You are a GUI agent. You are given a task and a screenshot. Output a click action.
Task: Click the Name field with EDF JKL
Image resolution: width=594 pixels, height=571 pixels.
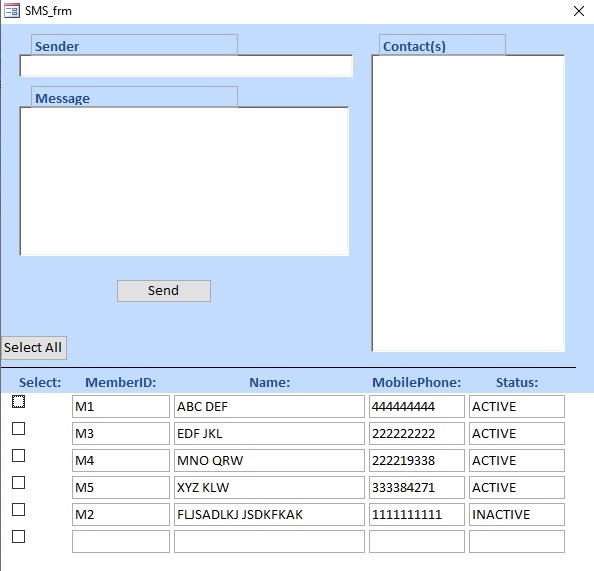[269, 433]
